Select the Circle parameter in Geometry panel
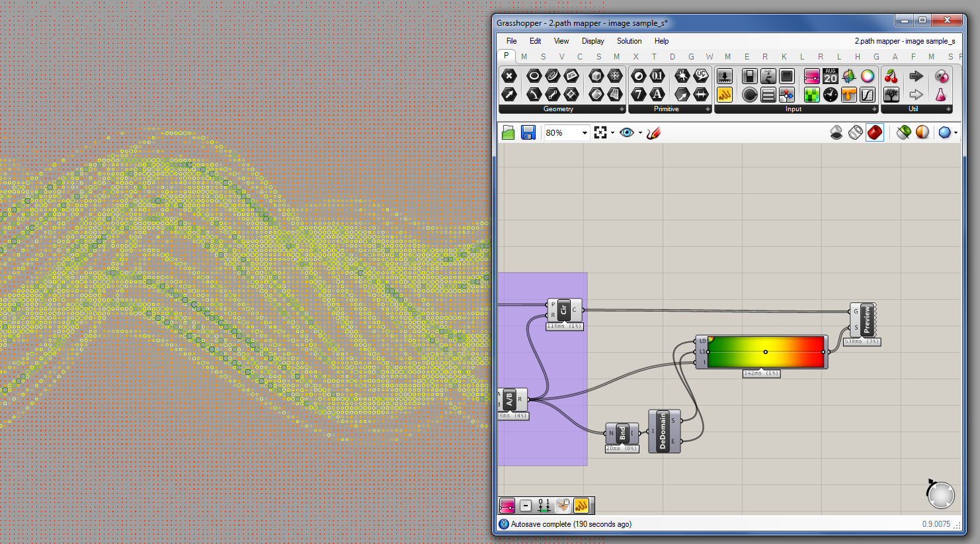 click(534, 76)
